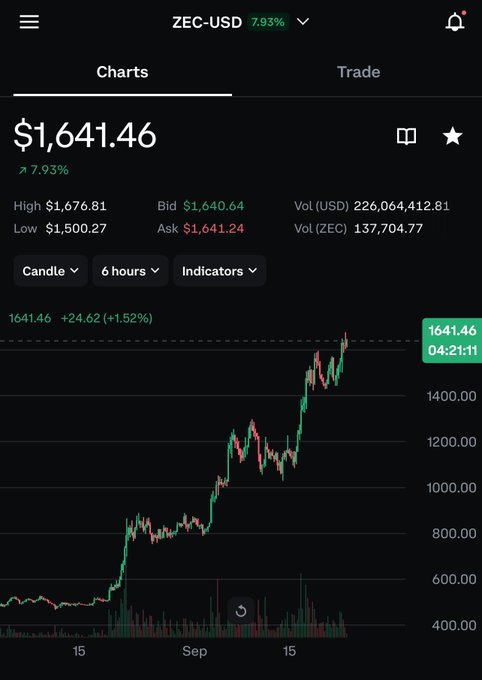
Task: Open notifications bell
Action: 455,22
